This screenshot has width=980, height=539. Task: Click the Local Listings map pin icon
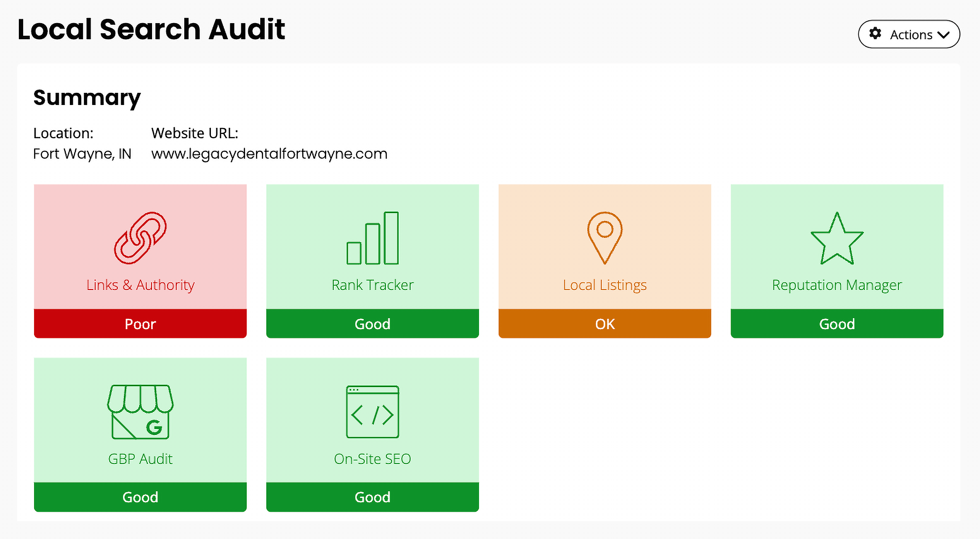[x=605, y=238]
